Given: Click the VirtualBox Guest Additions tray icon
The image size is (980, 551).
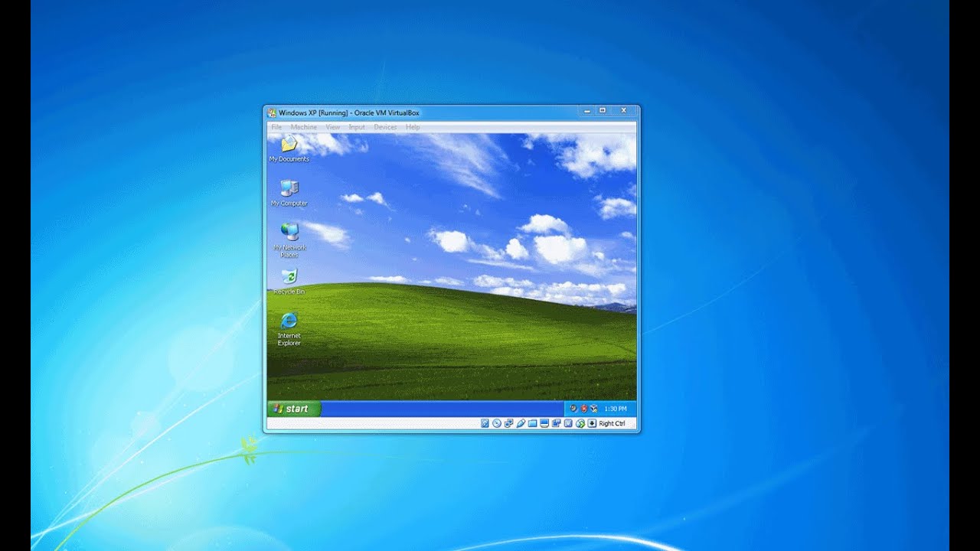Looking at the screenshot, I should click(x=593, y=409).
